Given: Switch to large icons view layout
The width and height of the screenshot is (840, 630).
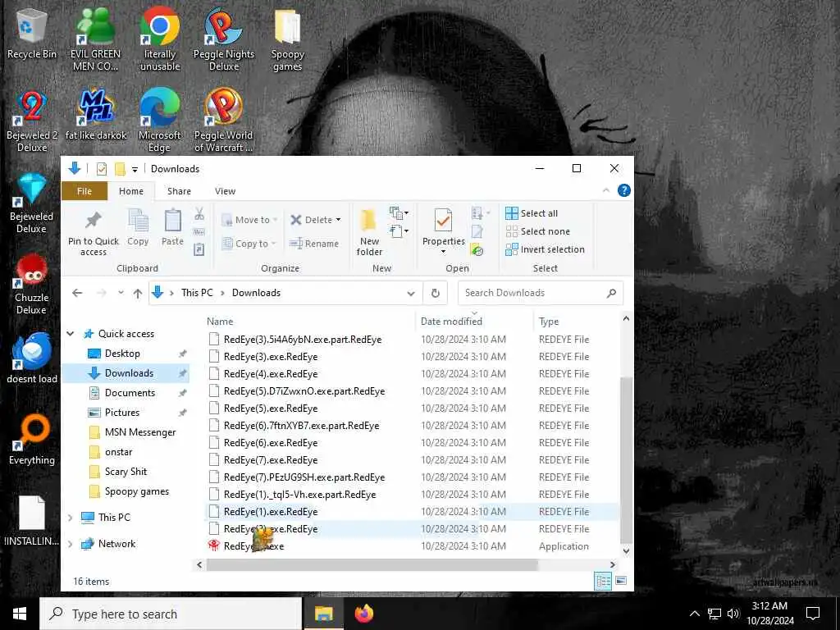Looking at the screenshot, I should pyautogui.click(x=621, y=582).
